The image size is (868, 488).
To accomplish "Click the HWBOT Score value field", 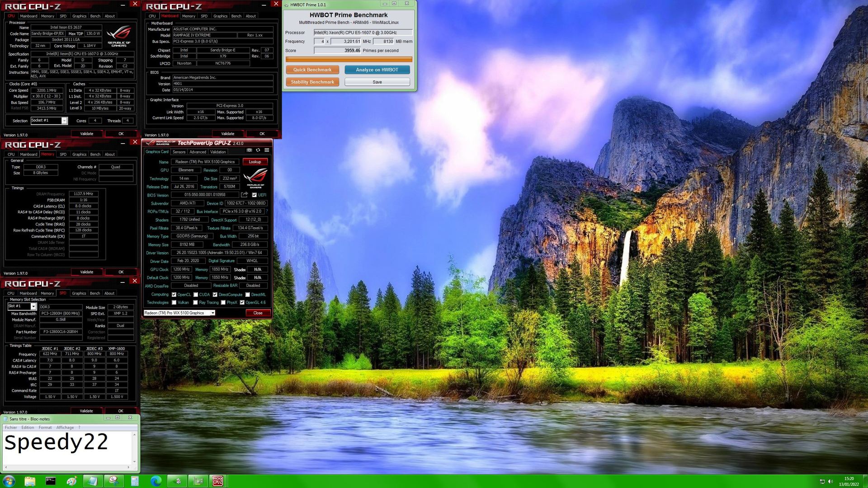I will 338,51.
